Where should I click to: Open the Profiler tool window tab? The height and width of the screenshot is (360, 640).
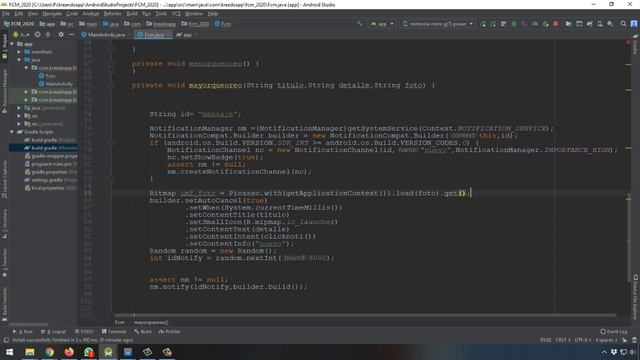(169, 332)
